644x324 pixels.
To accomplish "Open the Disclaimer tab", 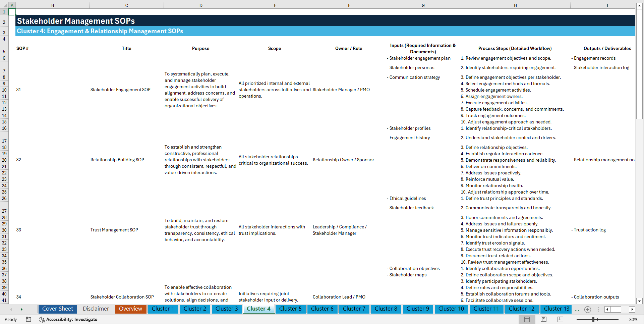I will tap(96, 309).
